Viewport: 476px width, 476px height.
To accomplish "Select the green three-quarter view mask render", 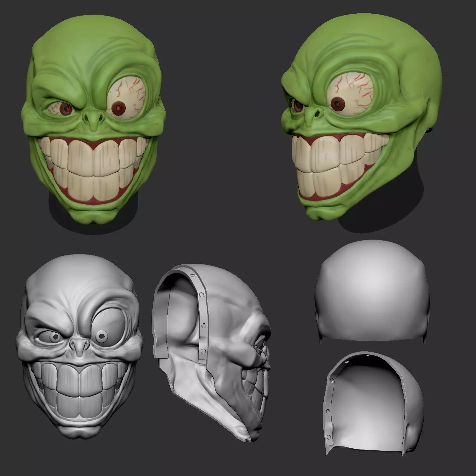I will [x=362, y=124].
